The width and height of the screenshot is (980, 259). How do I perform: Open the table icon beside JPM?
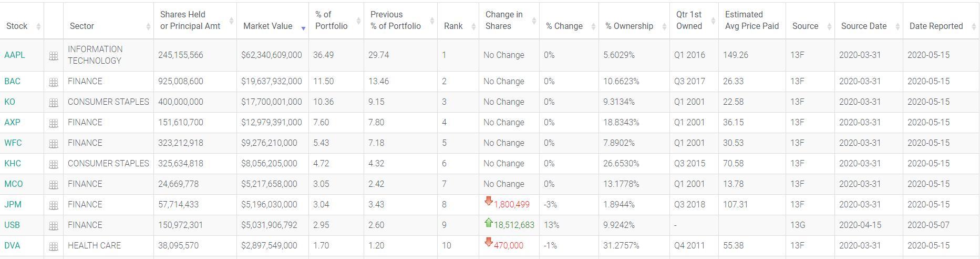point(54,205)
